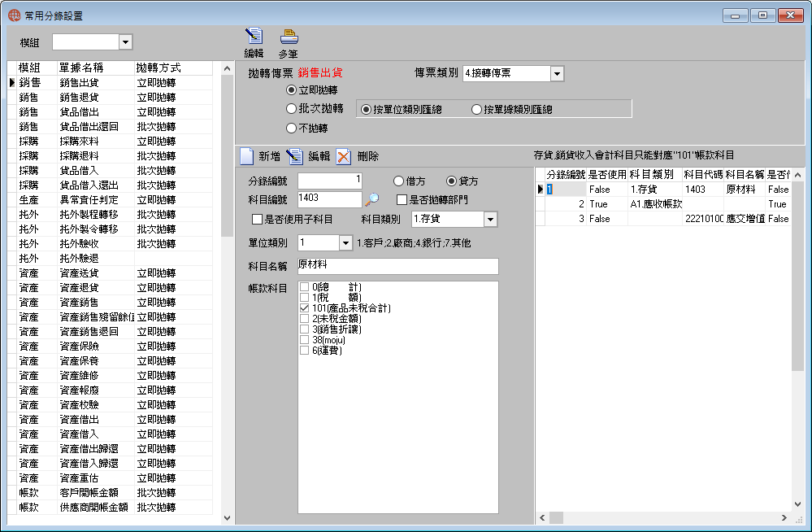Image resolution: width=812 pixels, height=532 pixels.
Task: Click the 模組 column header
Action: point(35,68)
